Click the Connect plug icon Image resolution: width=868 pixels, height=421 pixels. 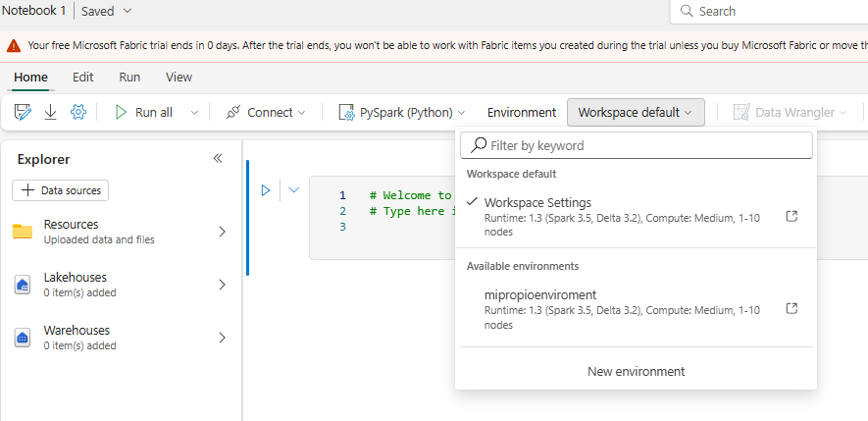point(233,113)
